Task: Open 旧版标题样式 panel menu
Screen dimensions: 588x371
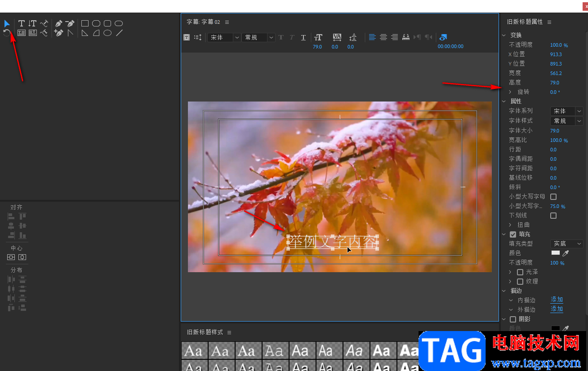Action: pyautogui.click(x=229, y=332)
